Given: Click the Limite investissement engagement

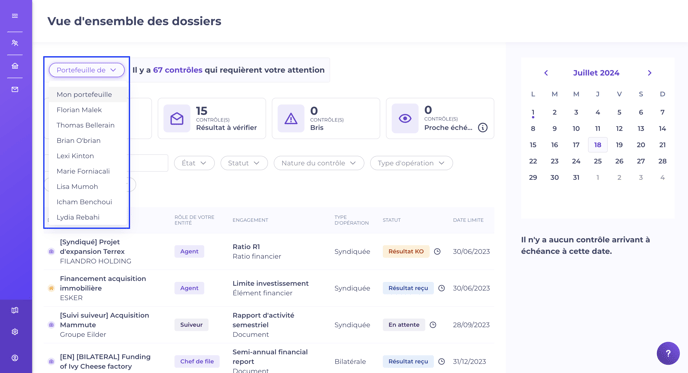Looking at the screenshot, I should (270, 283).
